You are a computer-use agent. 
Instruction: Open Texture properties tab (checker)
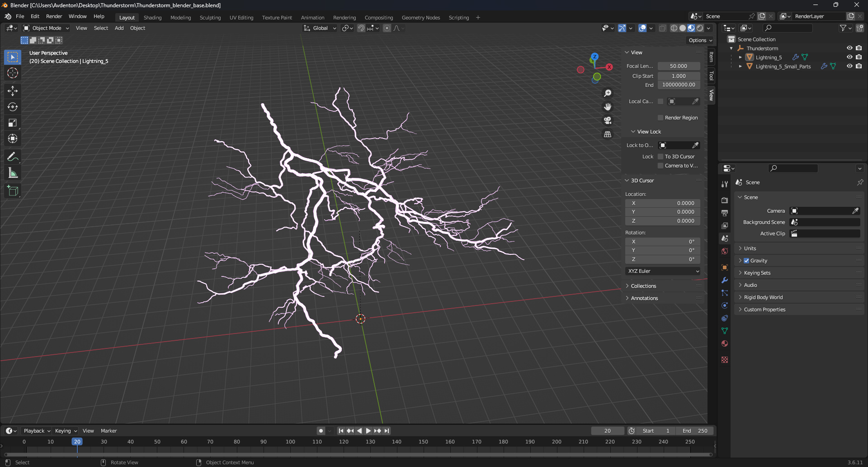point(725,360)
